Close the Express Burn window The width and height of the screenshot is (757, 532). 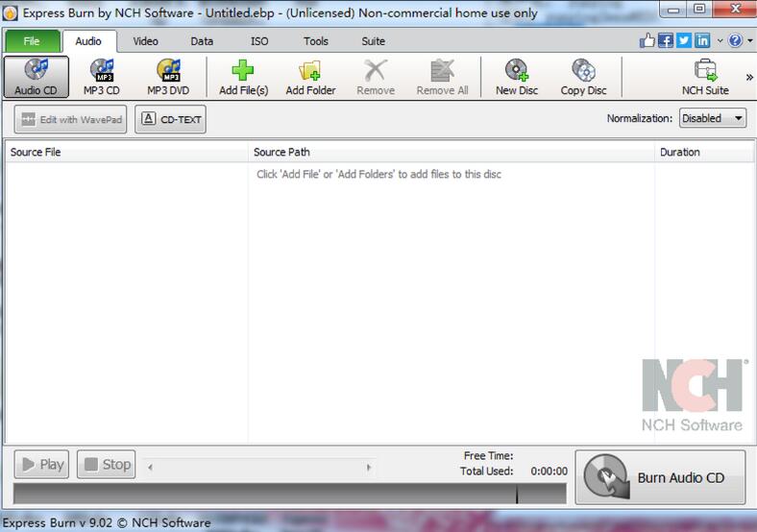tap(735, 9)
